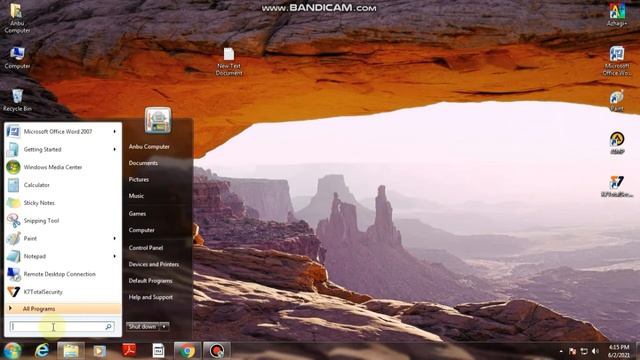Viewport: 640px width, 360px height.
Task: Show All Programs list
Action: click(x=63, y=309)
